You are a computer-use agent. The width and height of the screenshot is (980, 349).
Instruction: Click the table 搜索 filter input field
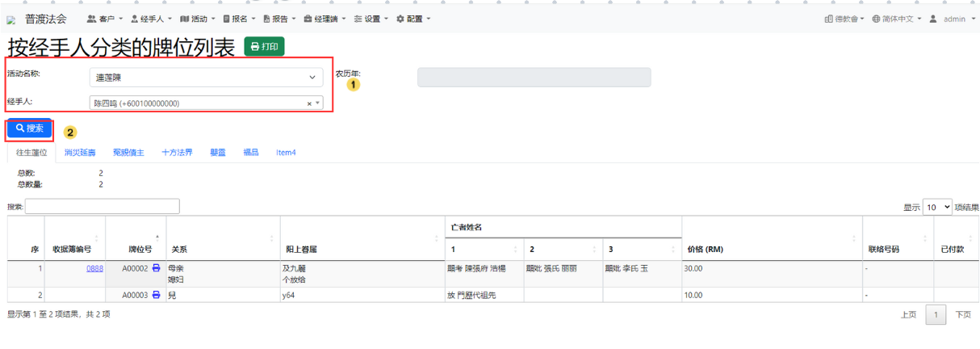click(103, 207)
